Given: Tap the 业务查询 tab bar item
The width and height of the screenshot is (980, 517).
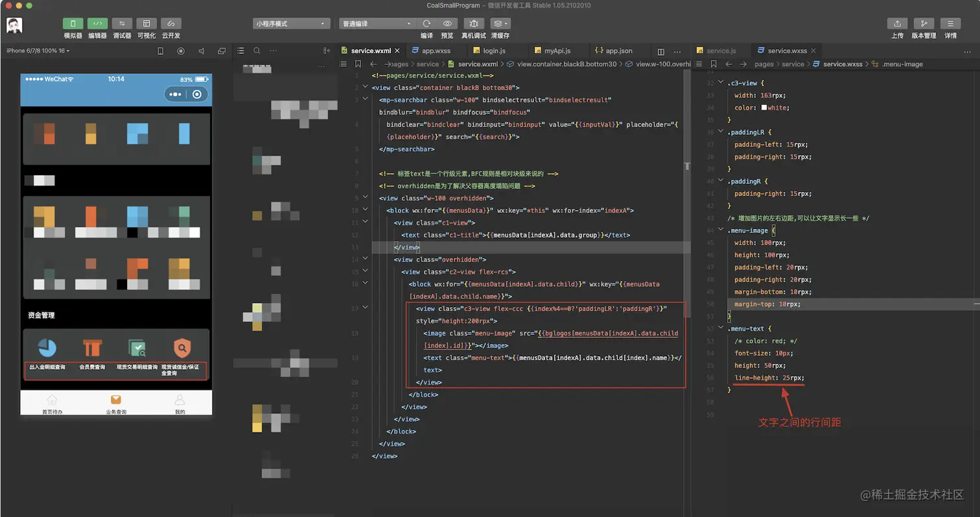Looking at the screenshot, I should tap(116, 403).
